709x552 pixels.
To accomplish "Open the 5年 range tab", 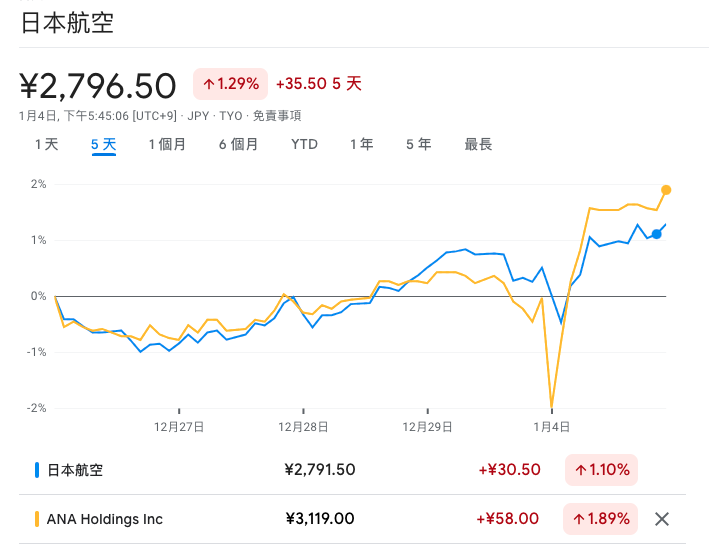I will [418, 145].
